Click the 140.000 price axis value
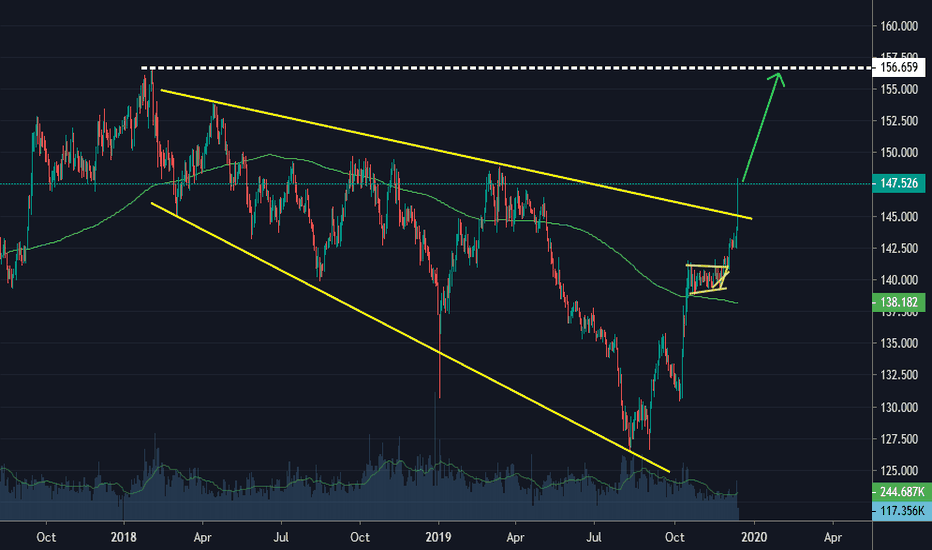Image resolution: width=932 pixels, height=550 pixels. [899, 279]
